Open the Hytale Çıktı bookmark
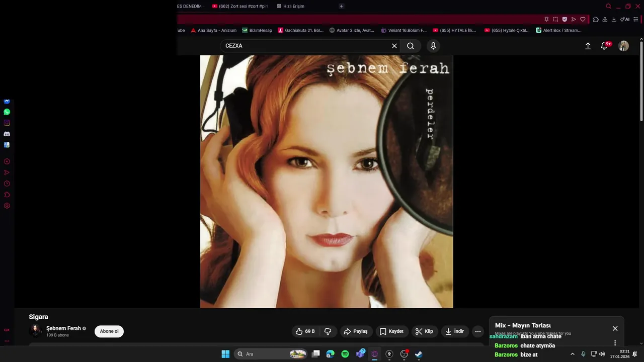This screenshot has height=362, width=644. (507, 30)
